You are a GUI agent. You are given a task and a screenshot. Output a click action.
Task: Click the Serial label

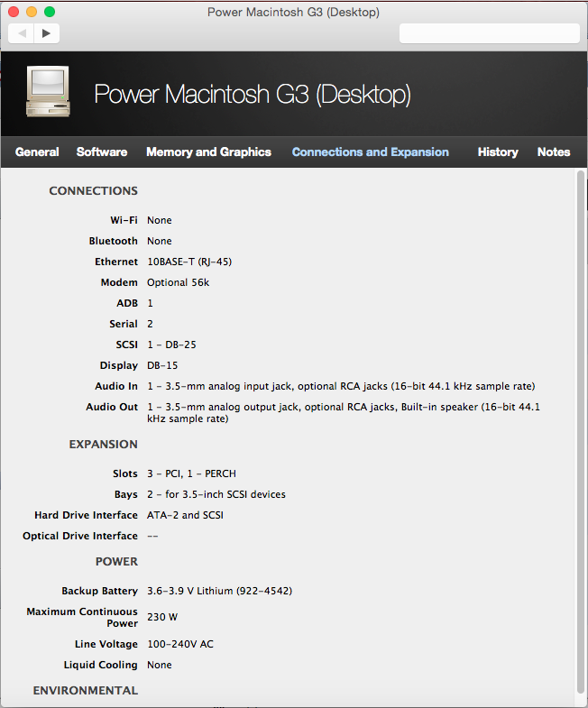tap(124, 324)
